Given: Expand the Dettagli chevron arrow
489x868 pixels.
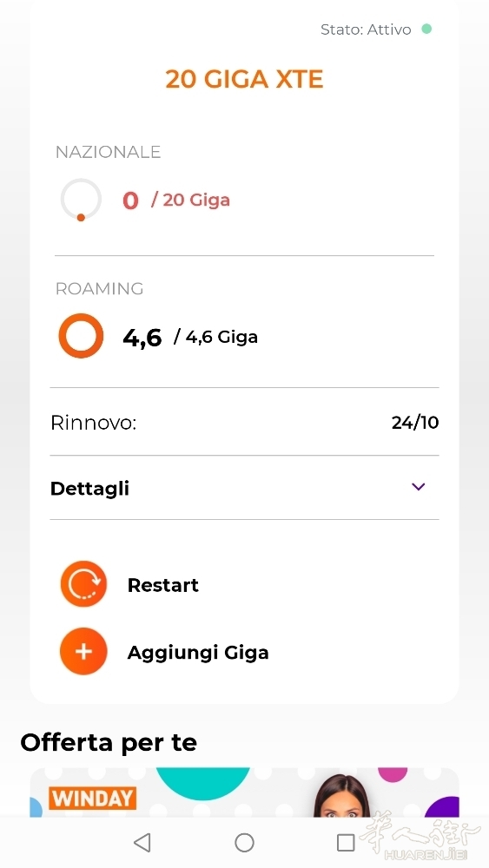Looking at the screenshot, I should point(418,487).
